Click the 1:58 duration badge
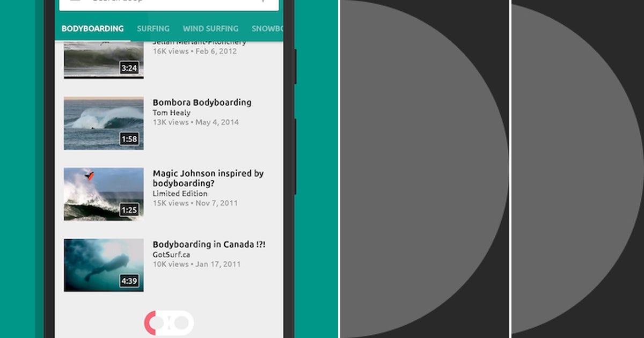 tap(129, 139)
